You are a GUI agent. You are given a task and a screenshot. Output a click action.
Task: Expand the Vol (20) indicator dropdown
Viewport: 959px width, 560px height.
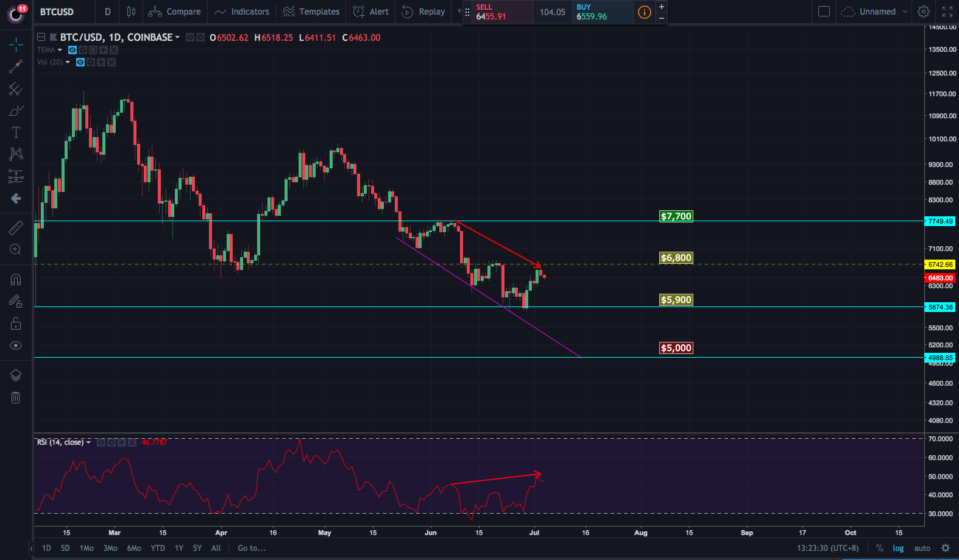[x=68, y=62]
